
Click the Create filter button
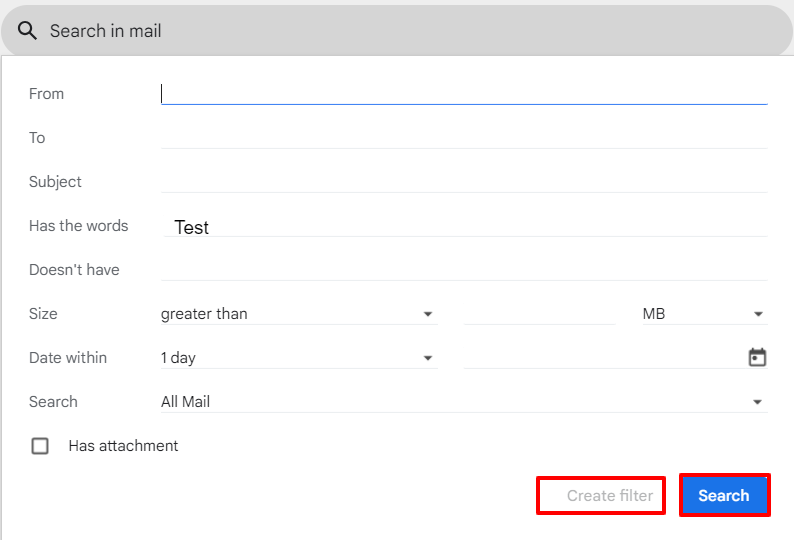click(609, 495)
